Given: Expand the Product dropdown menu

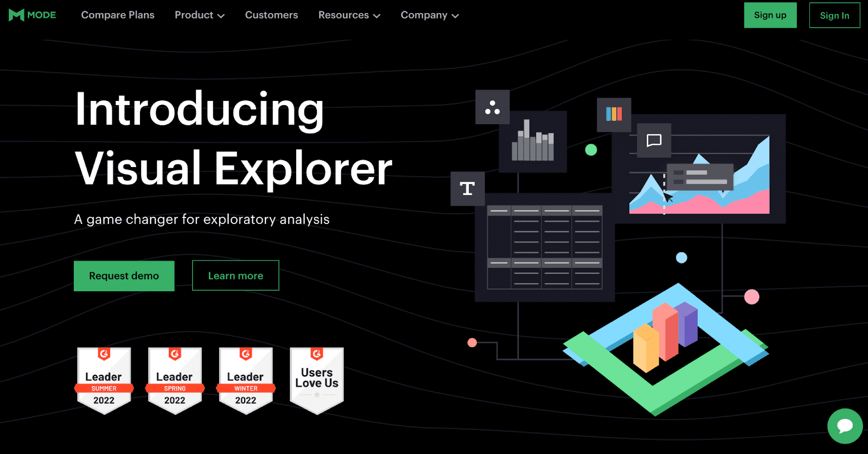Looking at the screenshot, I should 200,15.
